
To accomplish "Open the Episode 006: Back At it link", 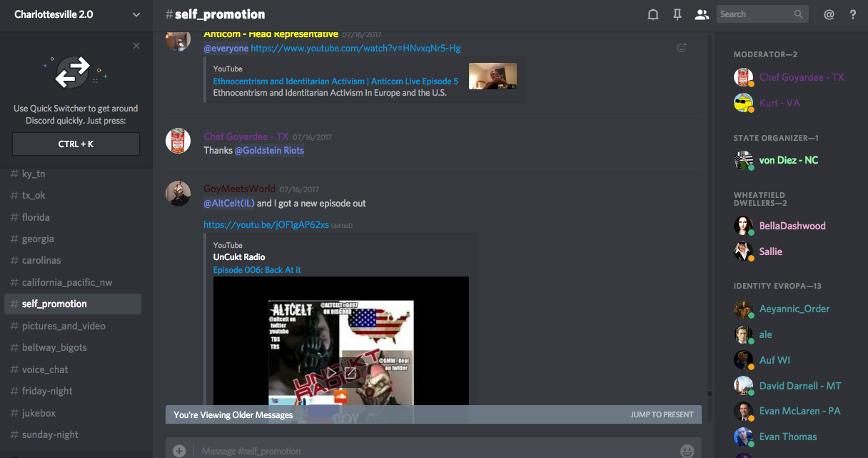I will pos(257,269).
